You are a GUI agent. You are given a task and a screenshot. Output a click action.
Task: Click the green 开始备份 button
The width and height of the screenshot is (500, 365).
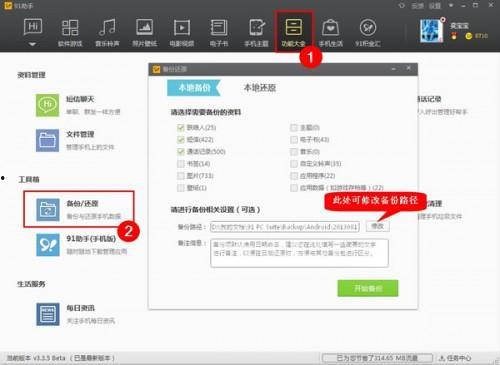[368, 288]
